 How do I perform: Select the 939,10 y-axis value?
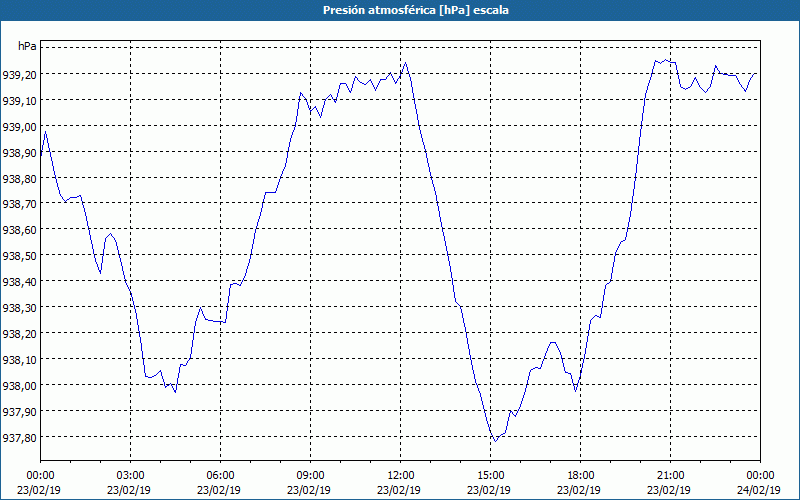[19, 101]
